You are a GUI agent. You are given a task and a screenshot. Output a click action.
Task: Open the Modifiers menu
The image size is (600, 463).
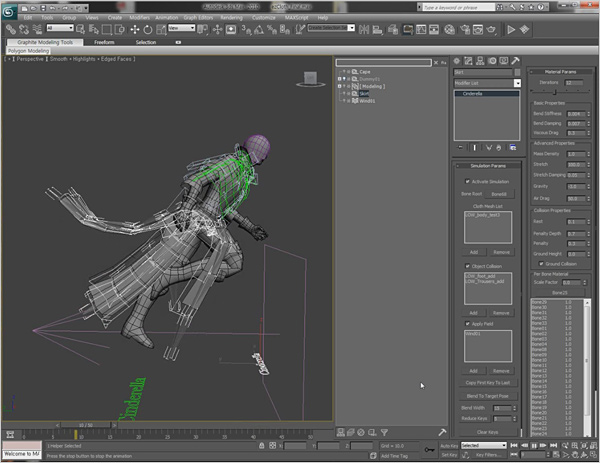coord(140,18)
